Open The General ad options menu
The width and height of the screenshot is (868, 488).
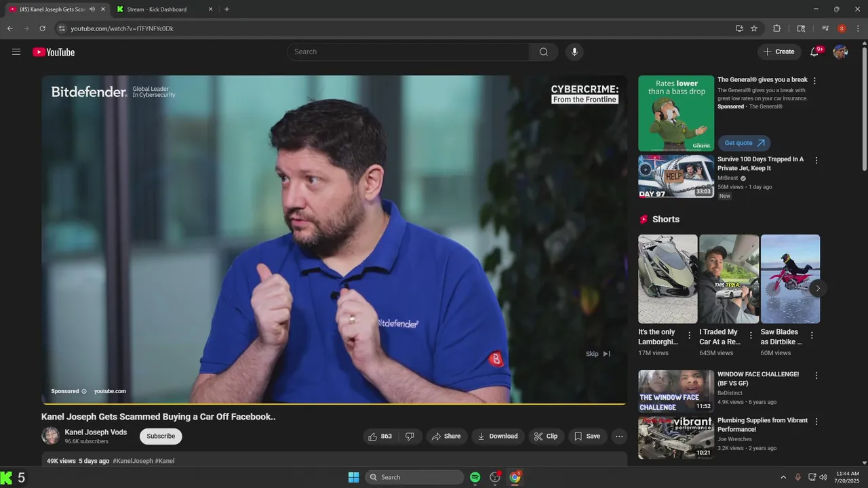[x=815, y=81]
